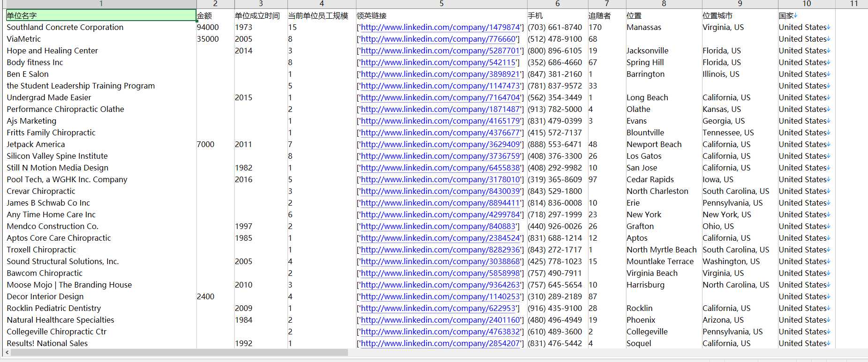The width and height of the screenshot is (868, 362).
Task: Click the horizontal scrollbar thumb
Action: coord(179,352)
